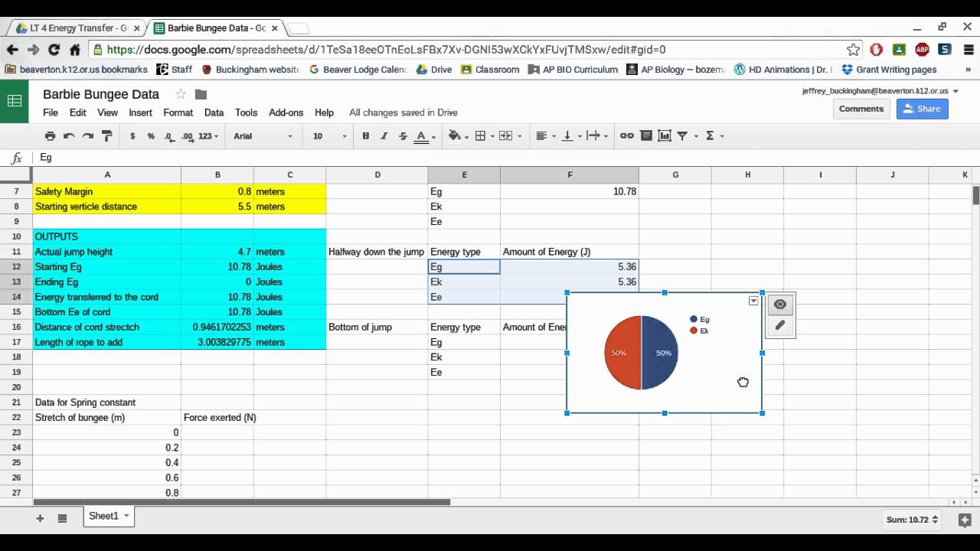The width and height of the screenshot is (980, 551).
Task: Click the chart edit pencil icon
Action: pos(780,325)
